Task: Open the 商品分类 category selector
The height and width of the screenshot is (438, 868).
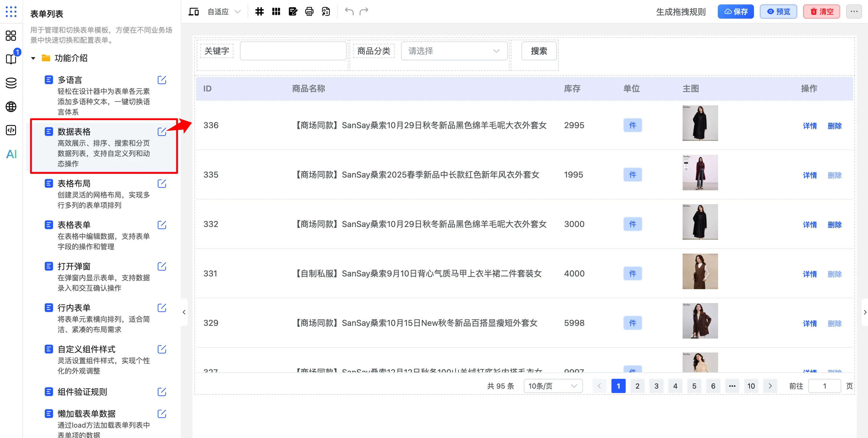Action: point(454,51)
